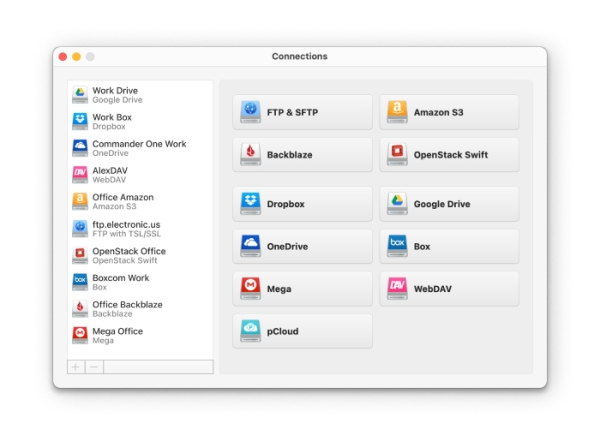Click the WebDAV icon beside AlexDAV
This screenshot has width=600, height=435.
[80, 175]
